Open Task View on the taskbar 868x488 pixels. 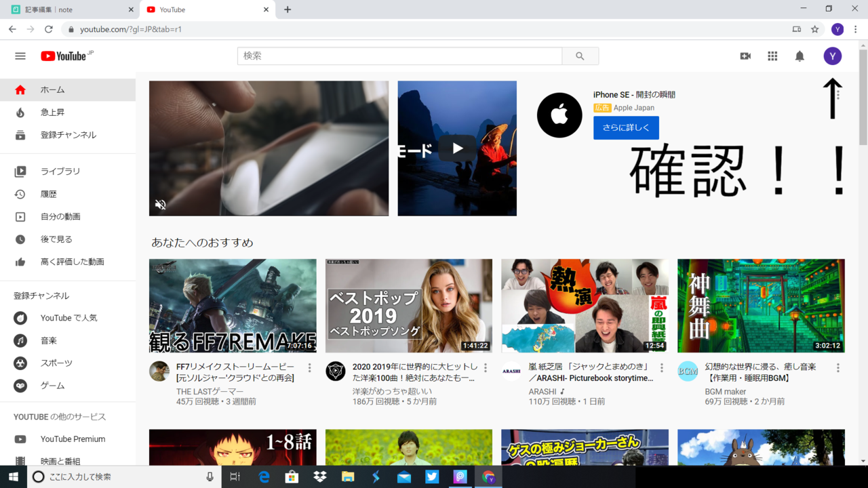[x=235, y=477]
